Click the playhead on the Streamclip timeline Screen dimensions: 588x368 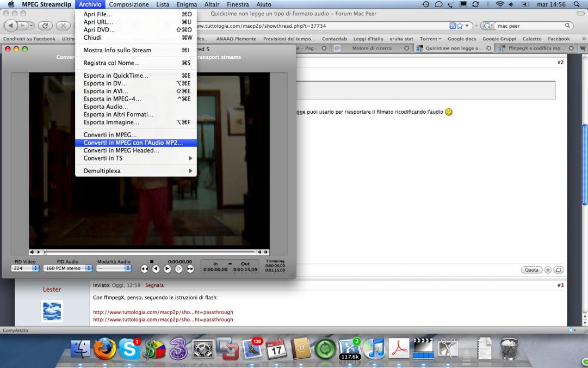(45, 252)
